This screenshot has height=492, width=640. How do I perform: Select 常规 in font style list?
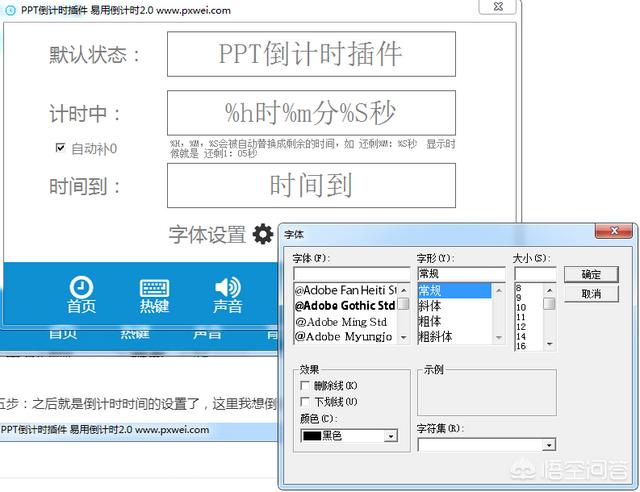point(455,290)
